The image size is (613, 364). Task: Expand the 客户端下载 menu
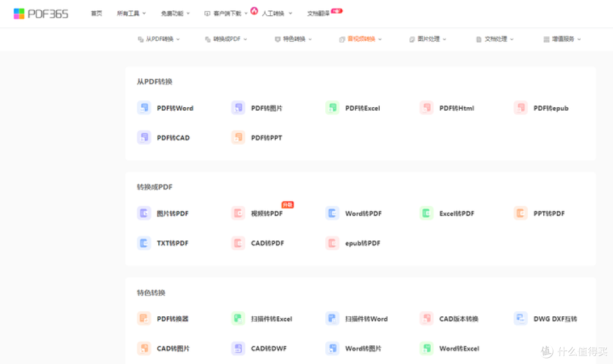(x=226, y=13)
